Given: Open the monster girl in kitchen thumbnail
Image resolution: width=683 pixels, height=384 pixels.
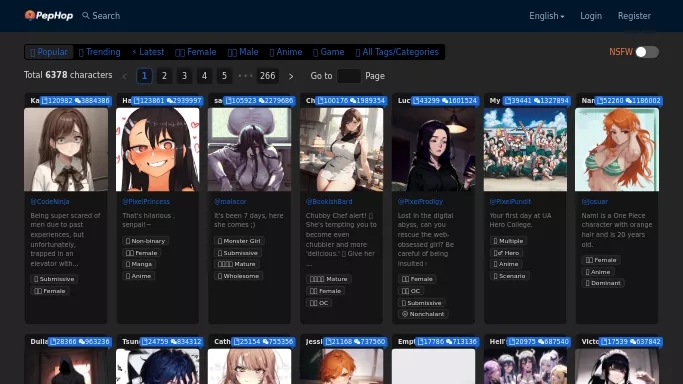Looking at the screenshot, I should pos(250,149).
